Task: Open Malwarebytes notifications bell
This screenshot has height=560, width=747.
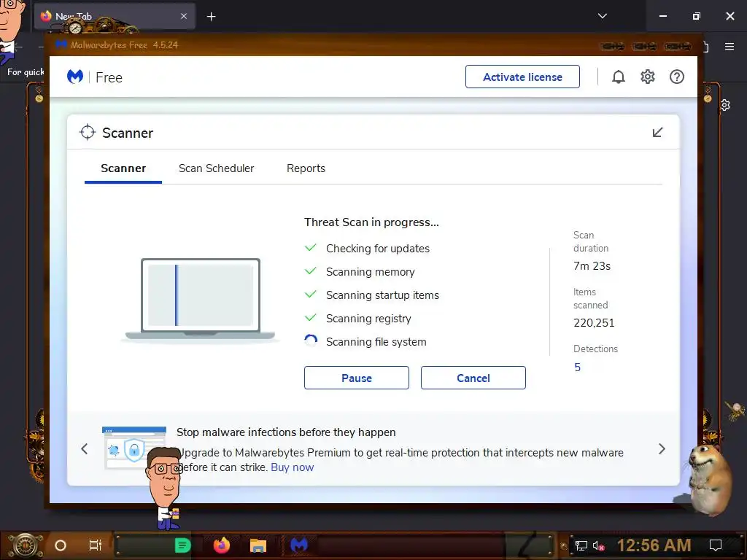Action: 618,77
